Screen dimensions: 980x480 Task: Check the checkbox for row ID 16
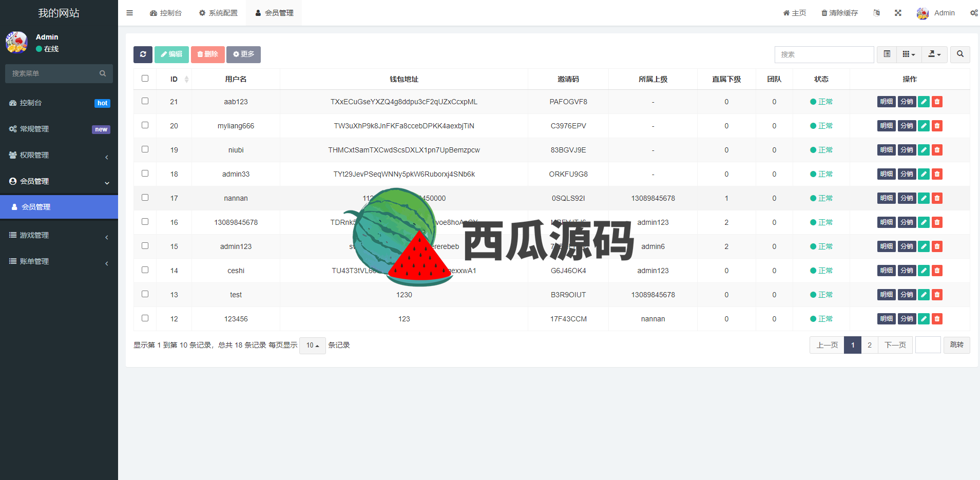pyautogui.click(x=145, y=222)
